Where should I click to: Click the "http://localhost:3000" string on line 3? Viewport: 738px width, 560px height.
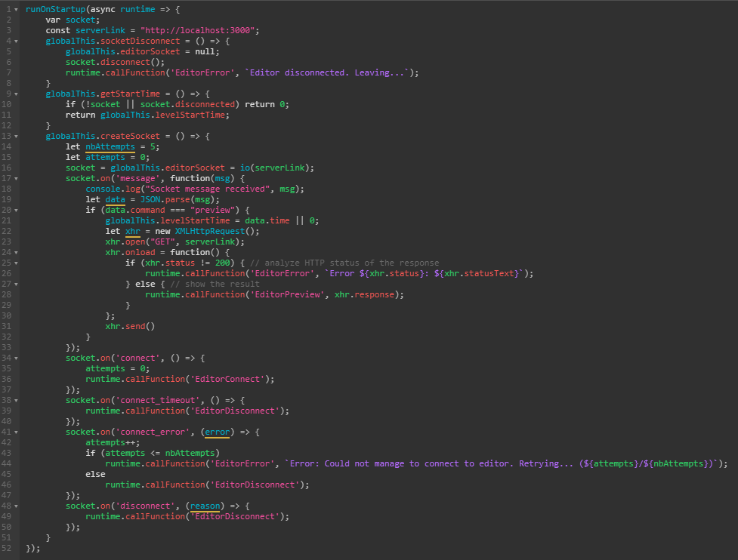tap(198, 30)
